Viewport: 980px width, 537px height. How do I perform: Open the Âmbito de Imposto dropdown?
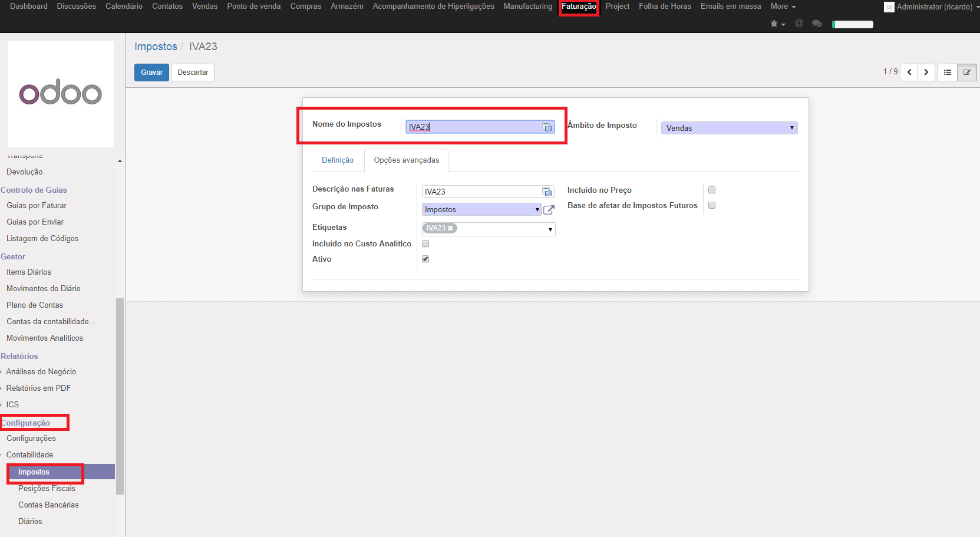[x=729, y=128]
